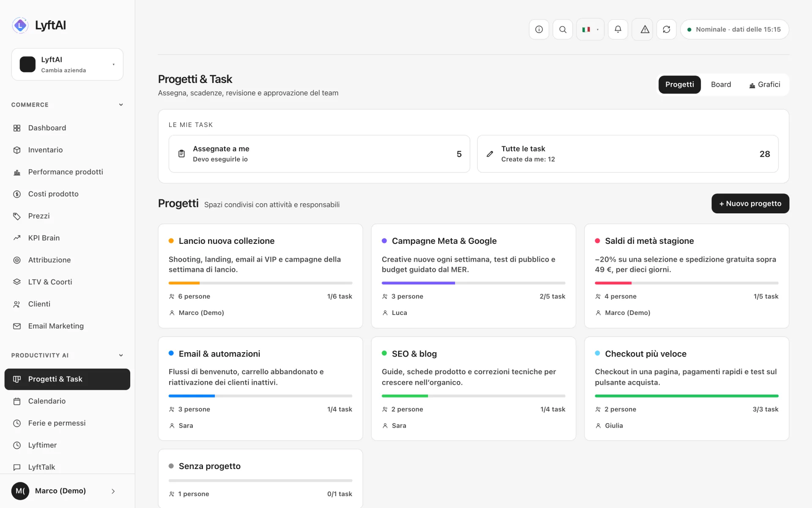The height and width of the screenshot is (508, 812).
Task: Switch to the Board tab
Action: [x=721, y=85]
